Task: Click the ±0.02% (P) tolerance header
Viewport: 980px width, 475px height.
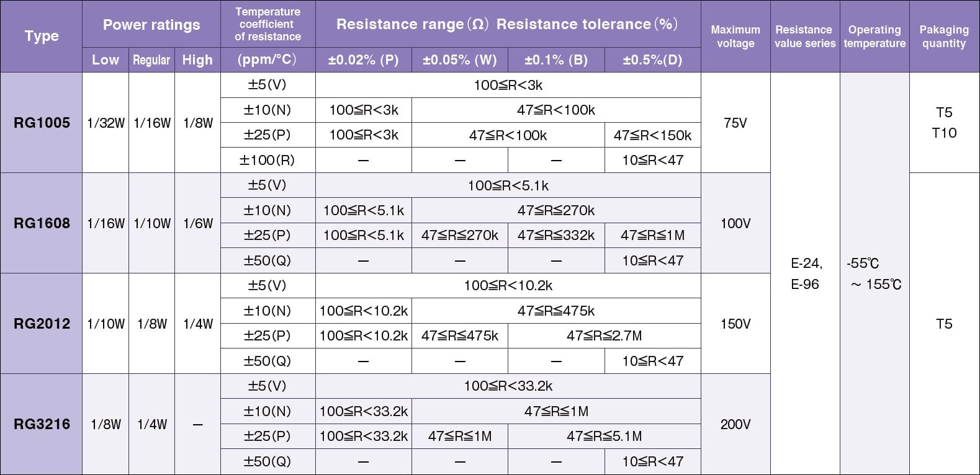Action: tap(363, 60)
